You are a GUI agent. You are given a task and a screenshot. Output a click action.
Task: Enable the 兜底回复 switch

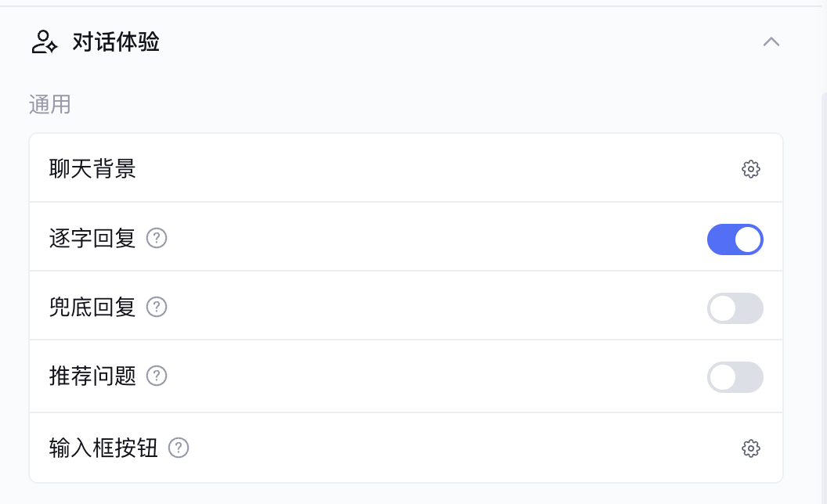pos(735,308)
